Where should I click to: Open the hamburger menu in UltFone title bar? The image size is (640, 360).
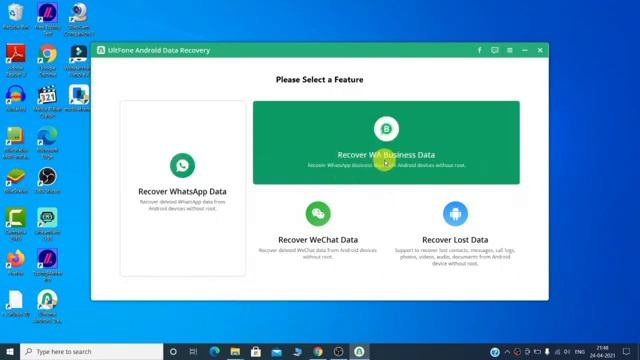[510, 50]
